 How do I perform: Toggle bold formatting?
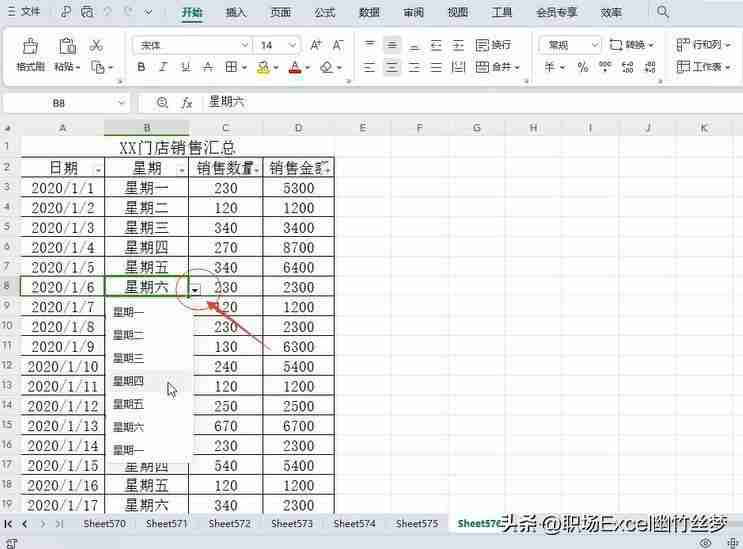(141, 67)
